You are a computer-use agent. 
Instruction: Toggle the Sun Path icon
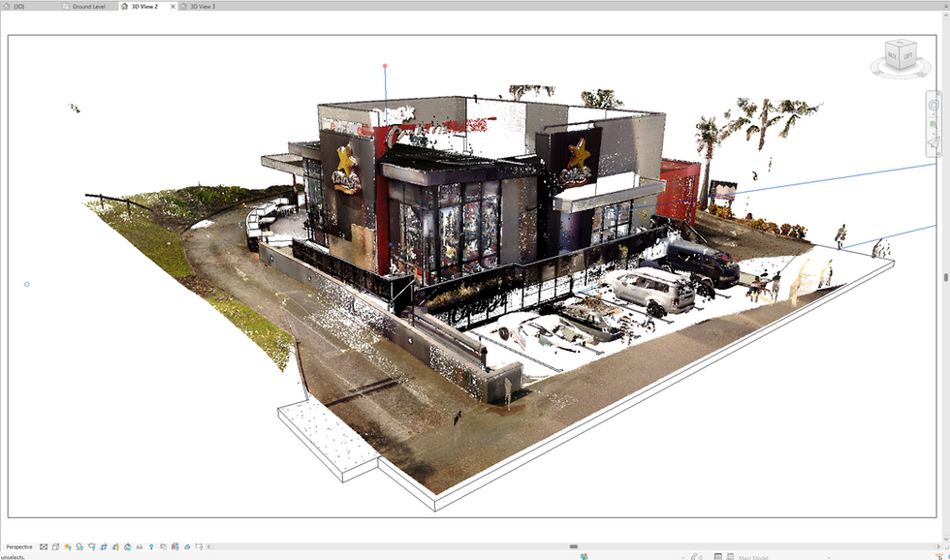click(x=67, y=546)
